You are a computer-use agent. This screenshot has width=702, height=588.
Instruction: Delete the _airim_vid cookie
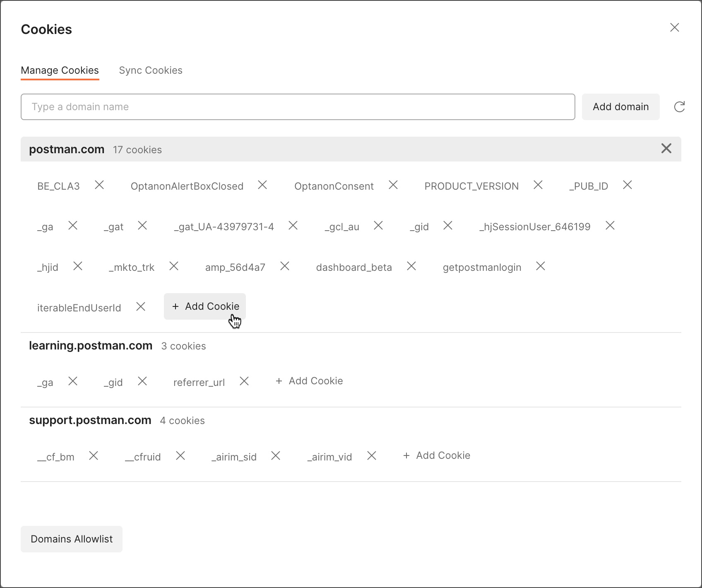click(x=372, y=456)
